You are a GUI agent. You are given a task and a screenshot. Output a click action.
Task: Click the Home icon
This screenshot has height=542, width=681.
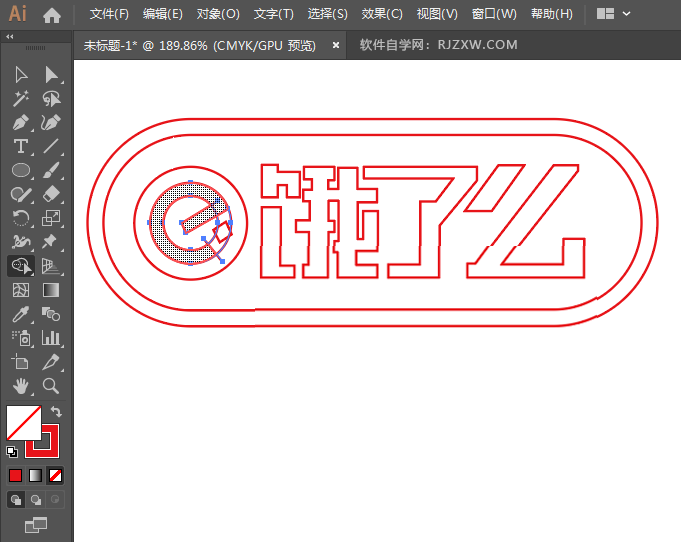point(52,15)
